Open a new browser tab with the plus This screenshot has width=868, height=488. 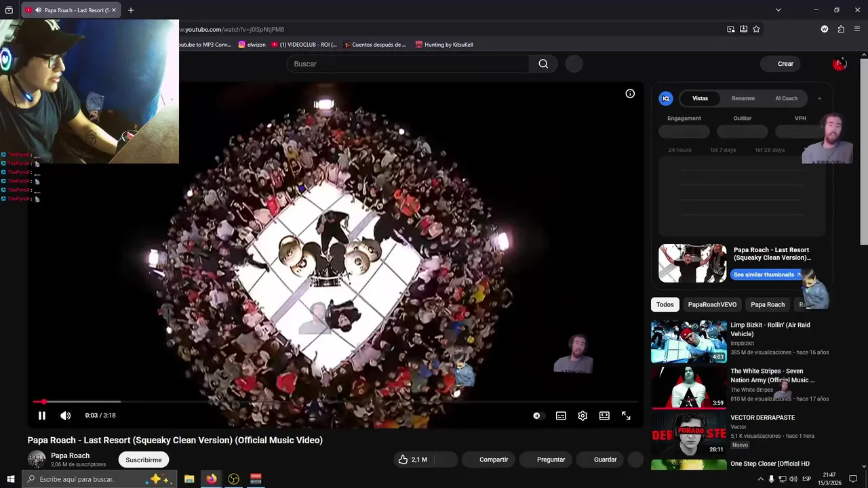pos(131,10)
